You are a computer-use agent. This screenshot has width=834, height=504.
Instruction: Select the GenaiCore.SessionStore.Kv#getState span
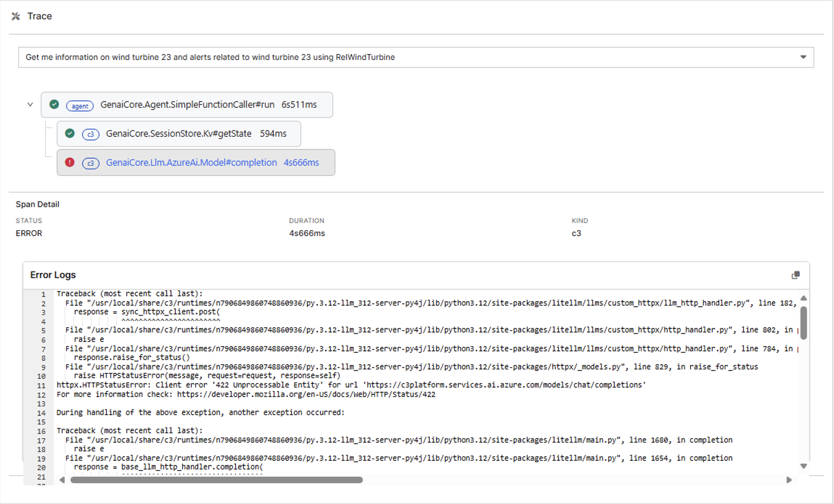[x=179, y=134]
